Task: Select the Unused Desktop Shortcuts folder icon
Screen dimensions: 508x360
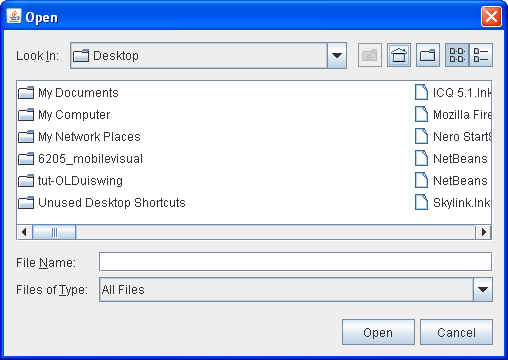Action: [26, 203]
